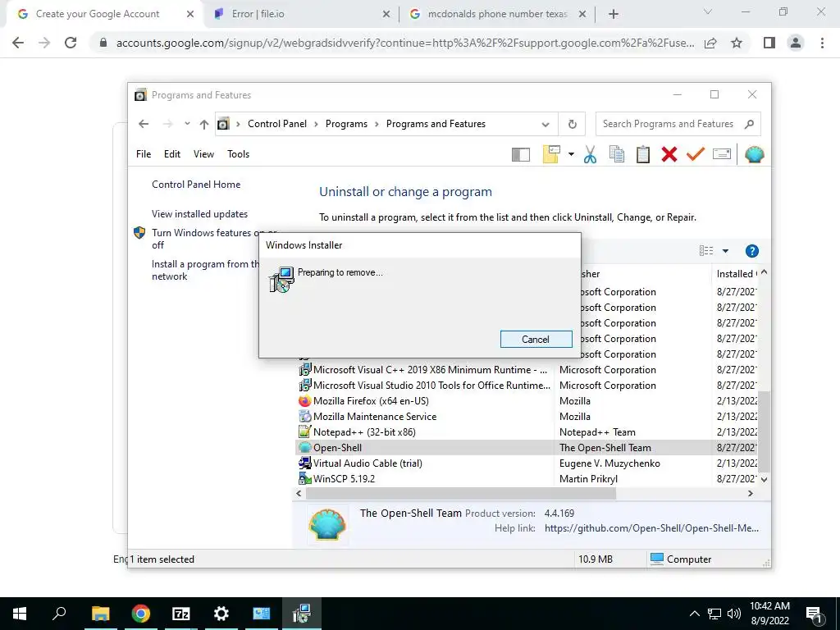Click the Copy toolbar icon
This screenshot has height=630, width=840.
(617, 154)
